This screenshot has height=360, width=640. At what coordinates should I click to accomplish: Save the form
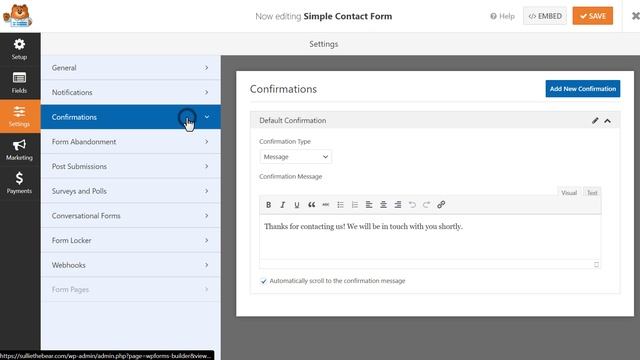593,16
